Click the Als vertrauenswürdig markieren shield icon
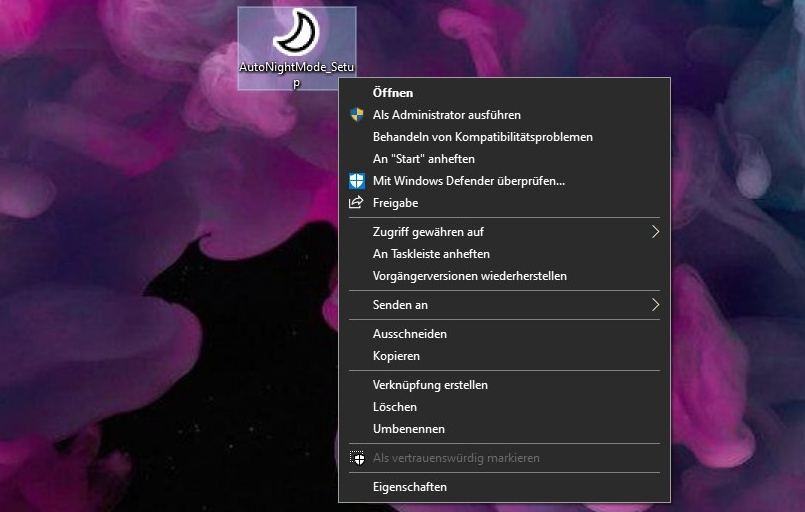The image size is (805, 512). [357, 458]
